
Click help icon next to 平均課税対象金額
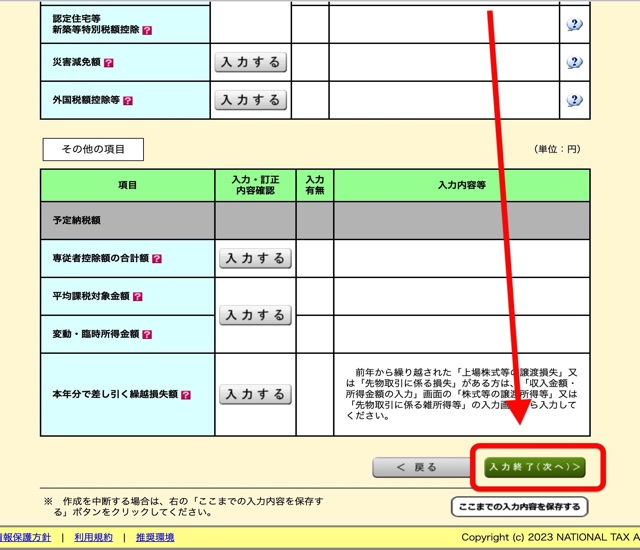click(x=137, y=297)
